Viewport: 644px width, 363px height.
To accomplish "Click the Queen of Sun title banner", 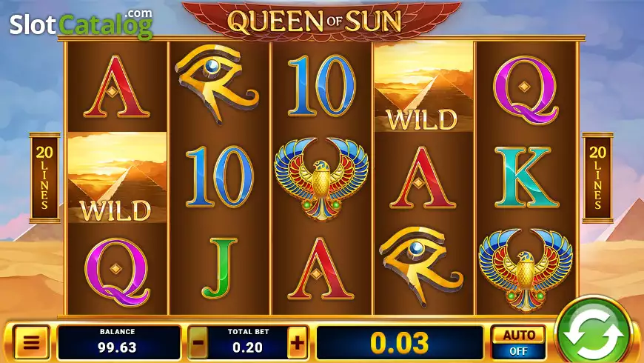I will [321, 20].
